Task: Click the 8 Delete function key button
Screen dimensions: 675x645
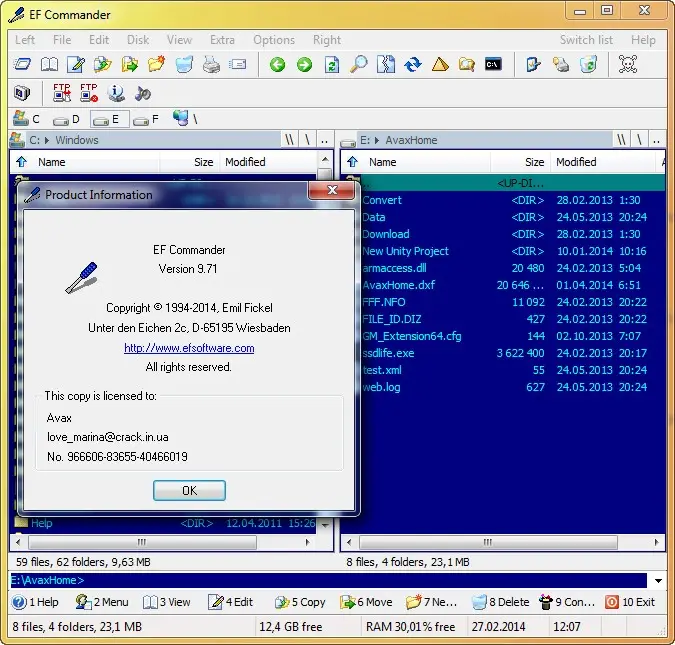Action: point(500,602)
